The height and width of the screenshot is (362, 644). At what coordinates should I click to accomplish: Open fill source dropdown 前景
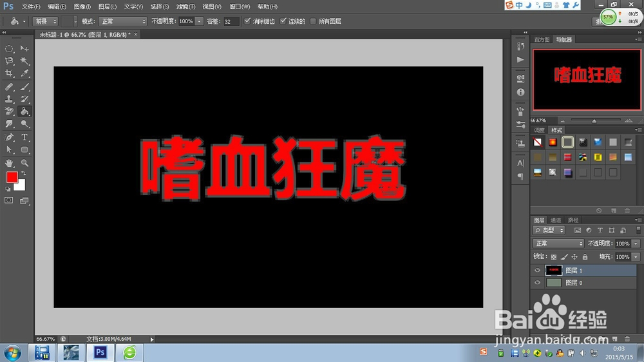[45, 21]
